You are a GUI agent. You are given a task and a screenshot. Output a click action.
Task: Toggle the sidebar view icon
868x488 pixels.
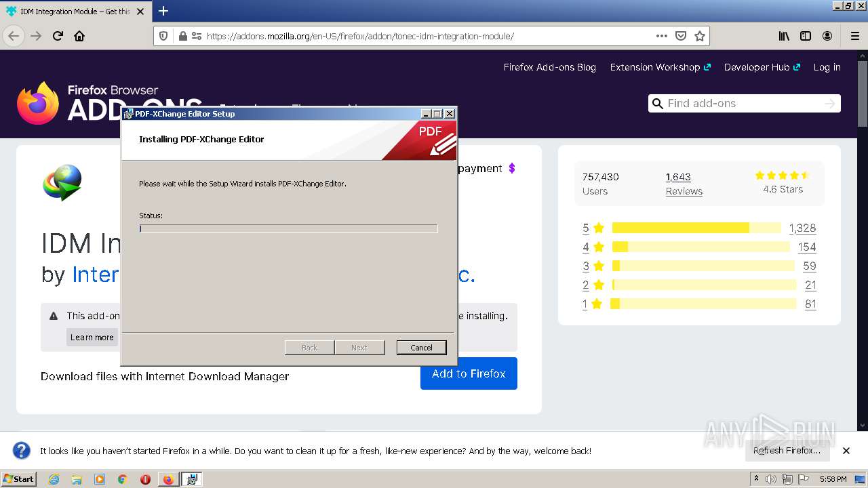806,36
